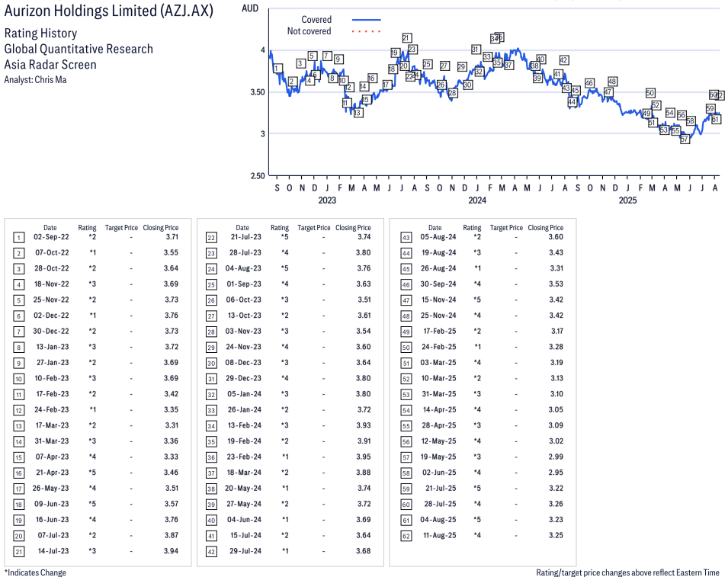
Task: Click rating *5 in the 21-Jul-25 row
Action: point(477,488)
